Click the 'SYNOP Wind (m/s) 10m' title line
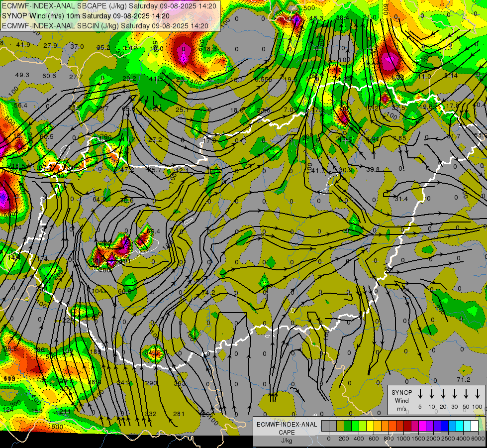 coord(86,16)
